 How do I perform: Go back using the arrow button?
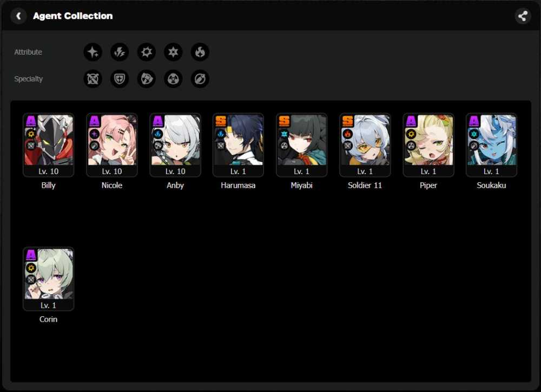18,16
